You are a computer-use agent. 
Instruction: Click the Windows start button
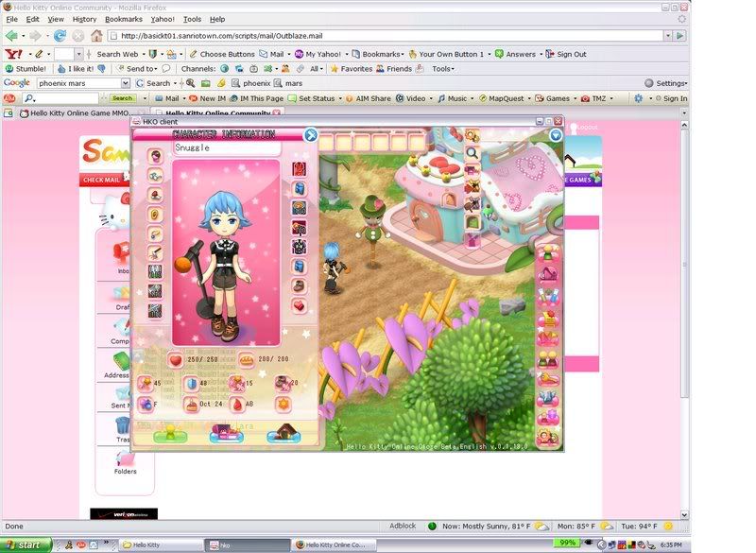coord(26,544)
